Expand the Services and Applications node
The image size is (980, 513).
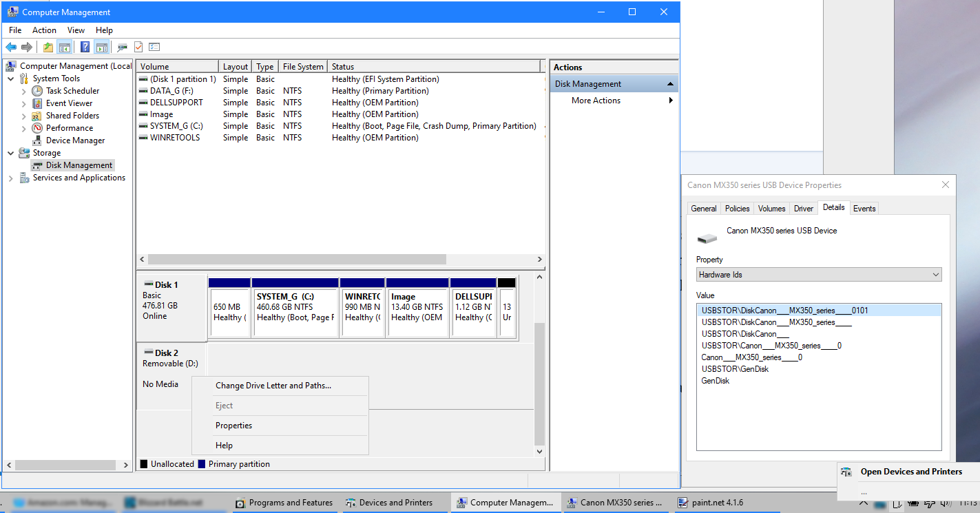tap(11, 178)
